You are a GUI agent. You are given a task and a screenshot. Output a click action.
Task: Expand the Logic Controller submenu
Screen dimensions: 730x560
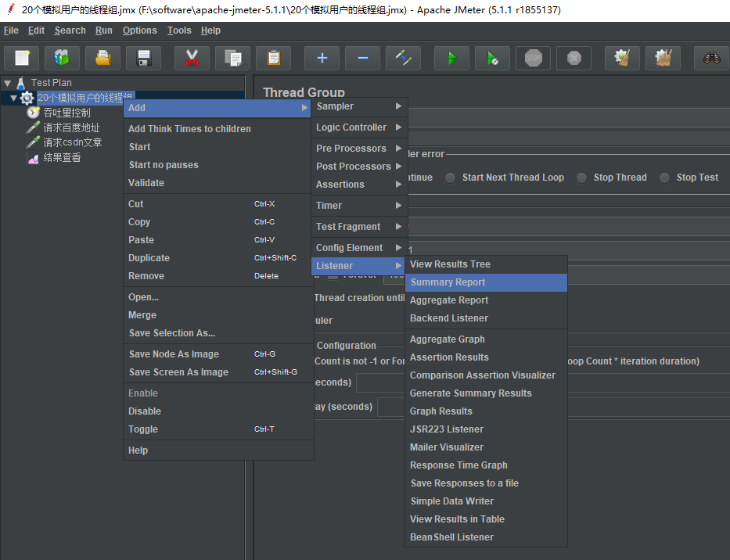point(360,127)
